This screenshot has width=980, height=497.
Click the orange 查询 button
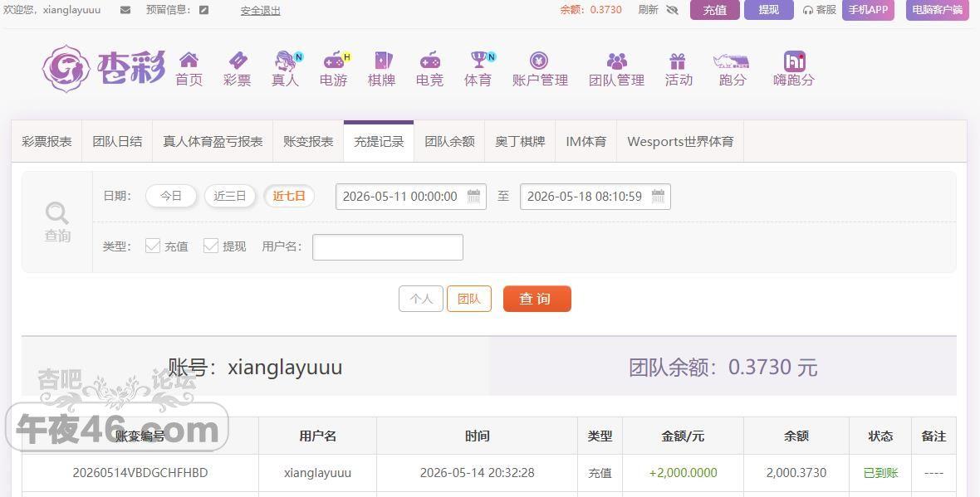(x=537, y=299)
